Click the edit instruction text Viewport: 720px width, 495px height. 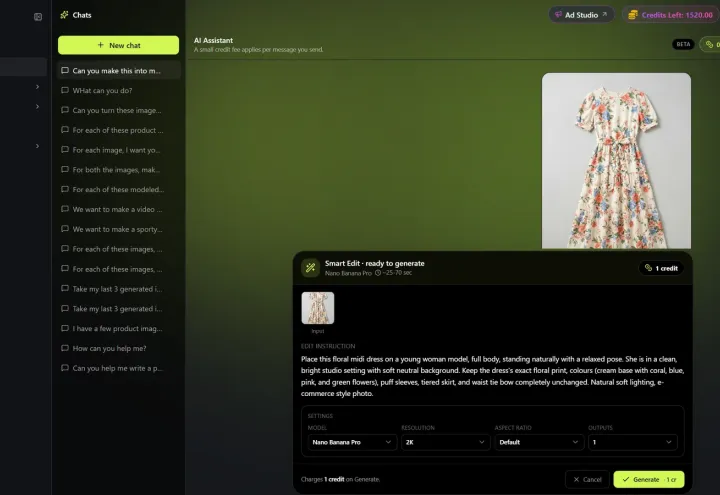(492, 376)
